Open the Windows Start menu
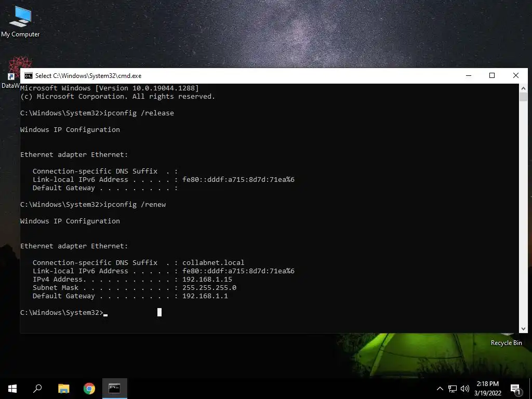 [x=12, y=389]
